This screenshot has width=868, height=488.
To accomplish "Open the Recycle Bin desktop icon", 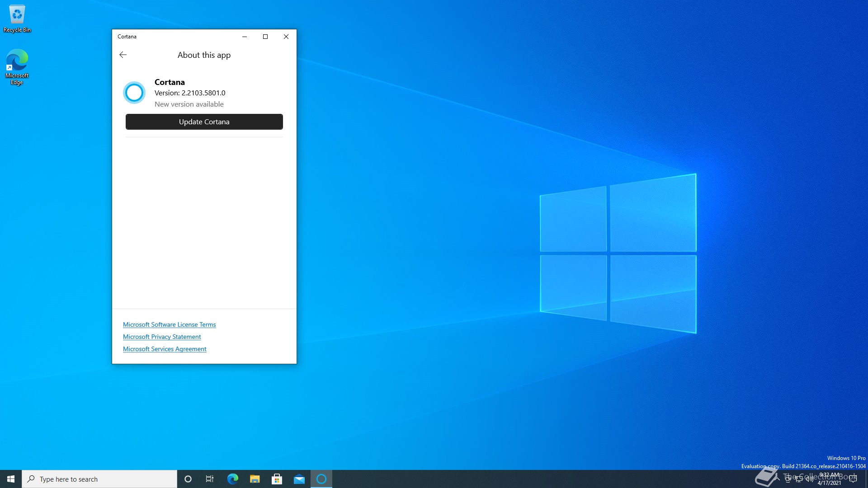I will 17,19.
